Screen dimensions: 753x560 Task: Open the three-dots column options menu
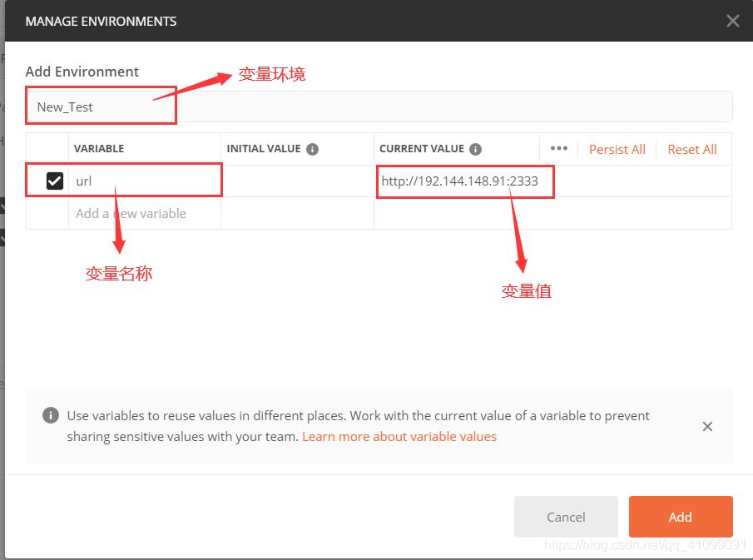558,148
